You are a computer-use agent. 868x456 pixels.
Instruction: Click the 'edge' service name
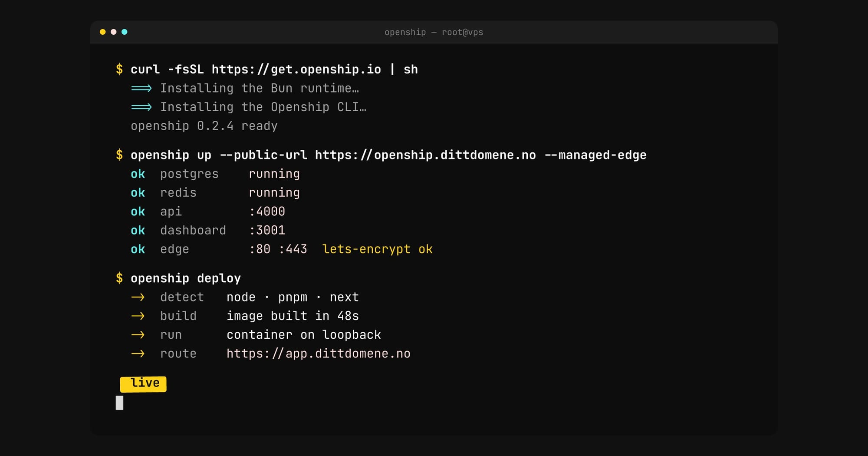pos(174,249)
